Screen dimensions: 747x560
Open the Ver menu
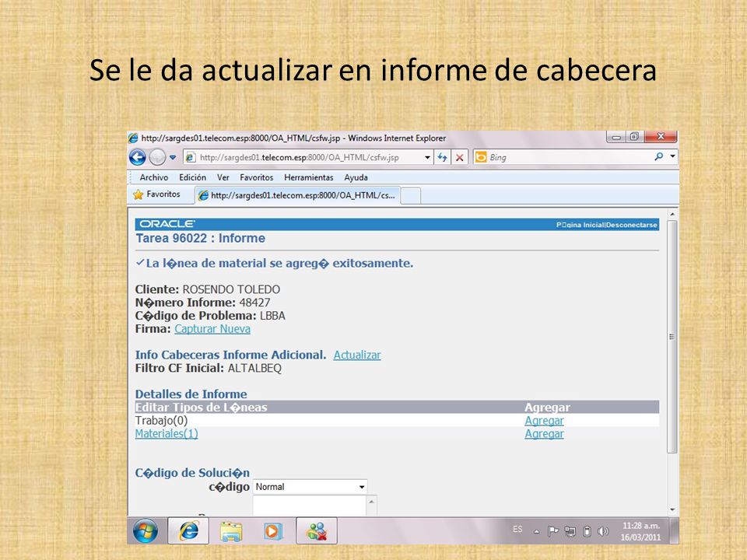[x=223, y=177]
